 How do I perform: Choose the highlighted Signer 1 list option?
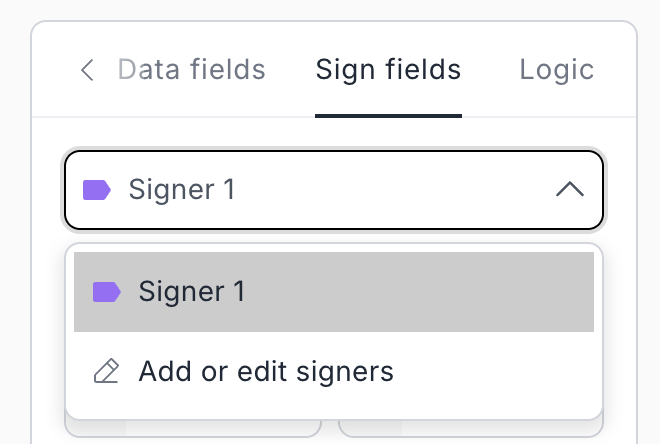click(334, 292)
